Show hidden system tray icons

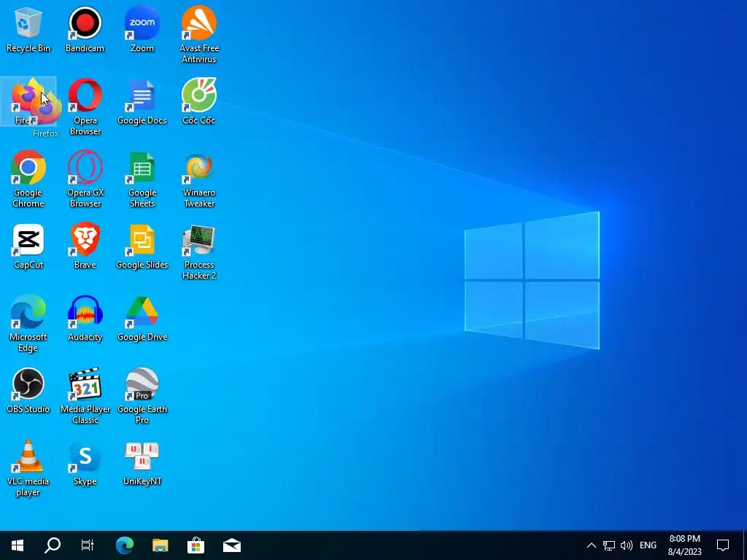point(591,545)
